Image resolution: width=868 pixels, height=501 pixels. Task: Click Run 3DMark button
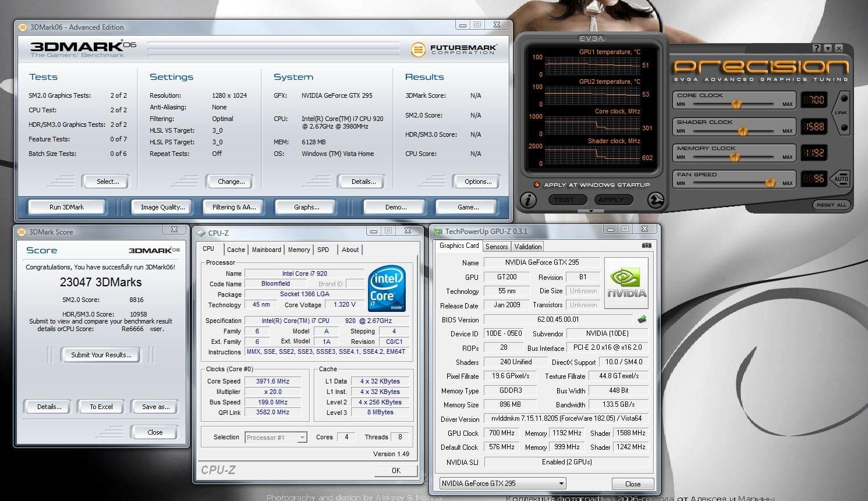(67, 207)
